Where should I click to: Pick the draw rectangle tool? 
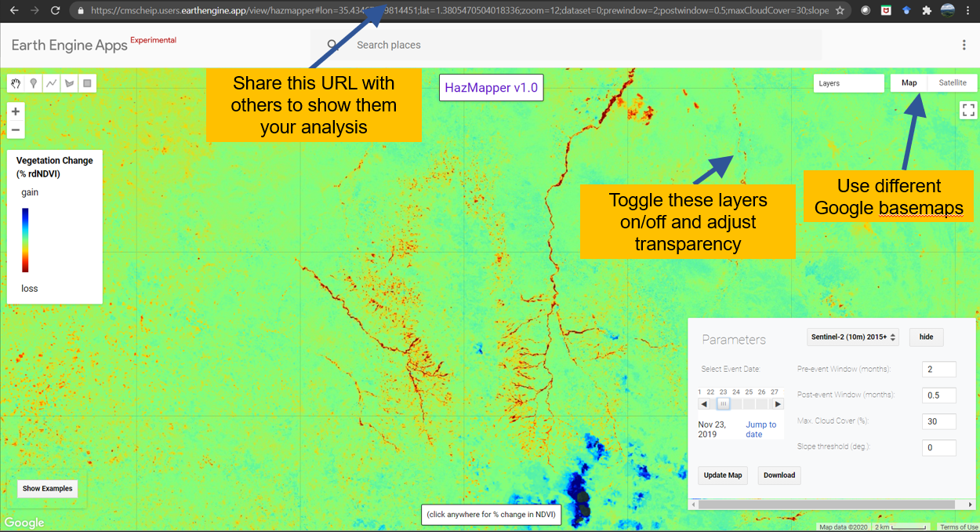[x=87, y=84]
